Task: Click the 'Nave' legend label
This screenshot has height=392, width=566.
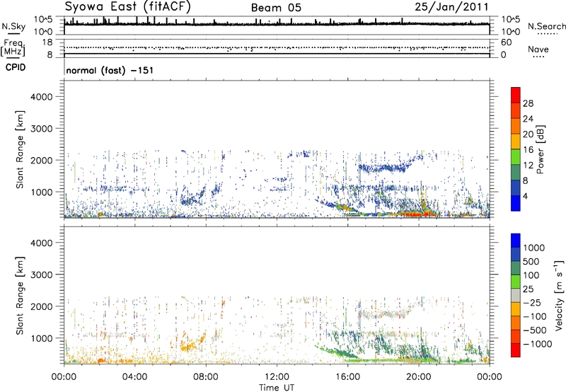Action: pos(538,49)
